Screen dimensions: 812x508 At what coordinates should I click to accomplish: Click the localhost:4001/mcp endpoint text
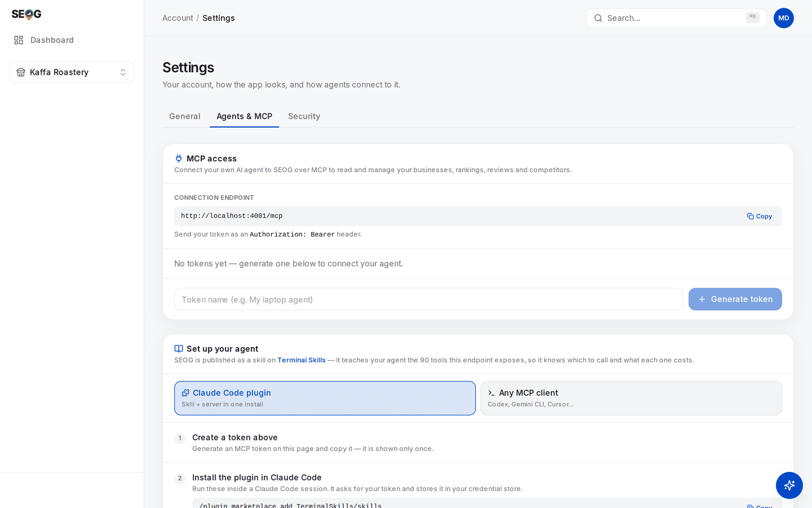pyautogui.click(x=232, y=216)
